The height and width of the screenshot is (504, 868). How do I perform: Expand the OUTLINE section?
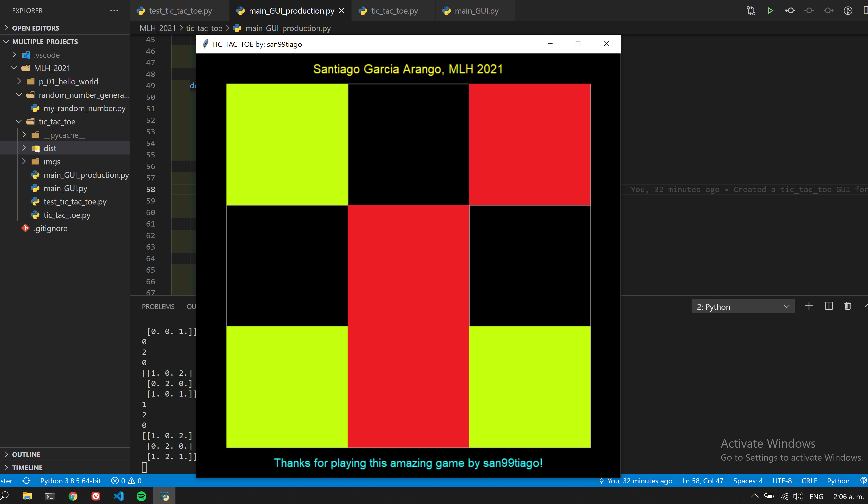[x=26, y=455]
